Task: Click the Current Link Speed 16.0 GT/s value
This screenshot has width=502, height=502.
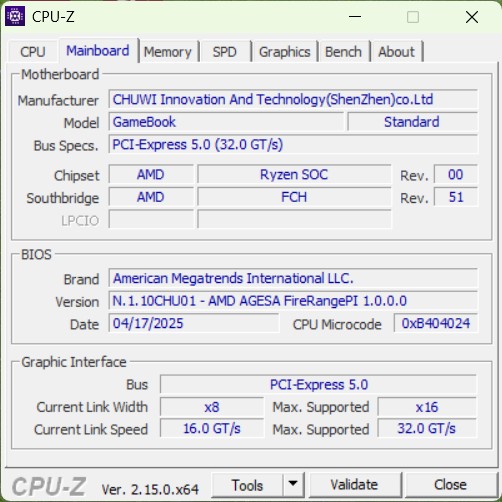Action: point(212,428)
